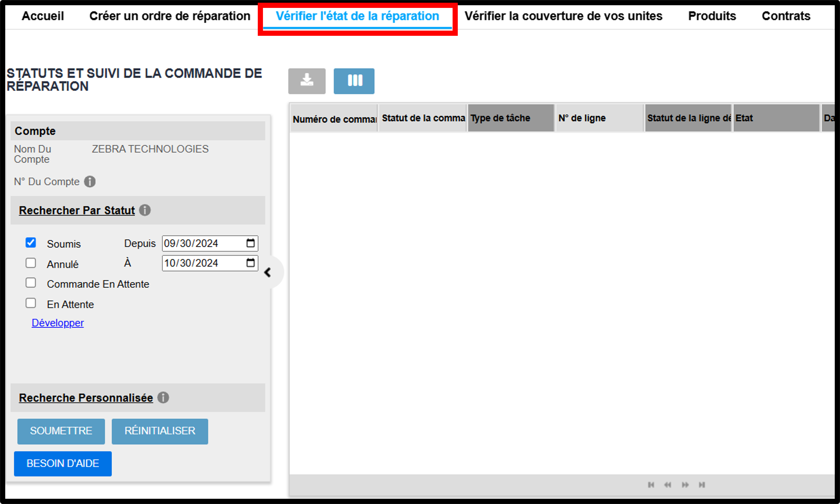840x504 pixels.
Task: Open the Produits tab
Action: point(712,16)
